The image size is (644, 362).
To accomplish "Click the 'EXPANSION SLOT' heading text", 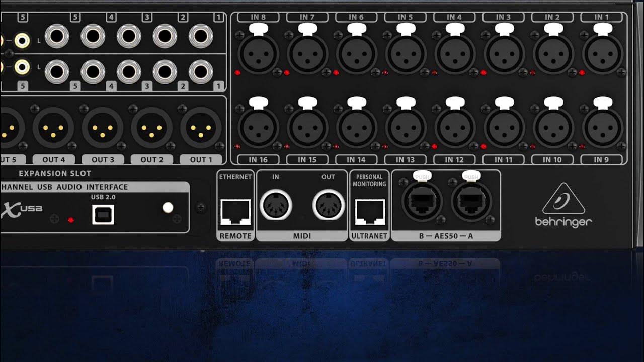I will (x=55, y=174).
